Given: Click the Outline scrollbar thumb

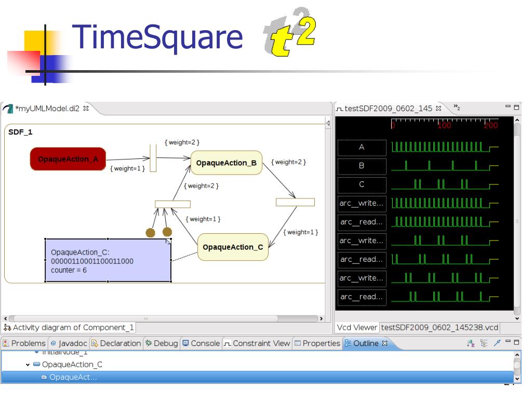Looking at the screenshot, I should point(517,366).
